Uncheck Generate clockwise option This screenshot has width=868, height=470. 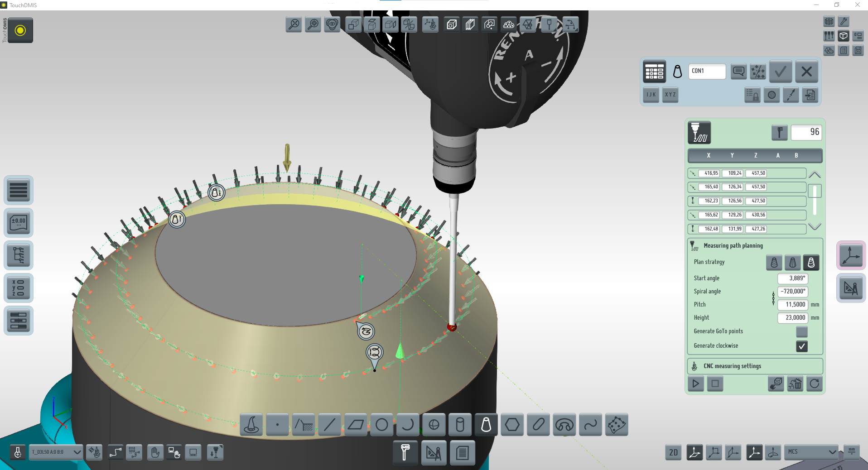[x=801, y=346]
